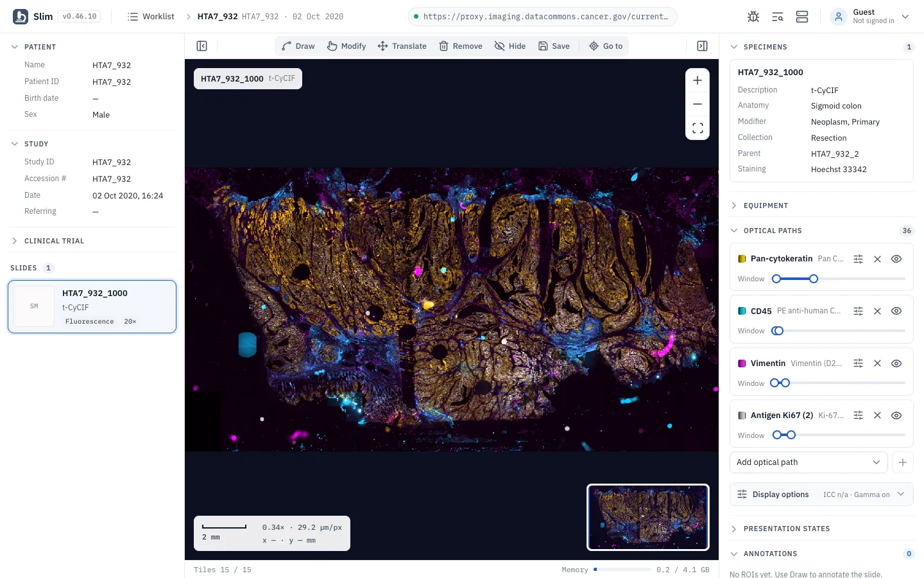Zoom in with the plus button
The image size is (924, 578).
pyautogui.click(x=697, y=80)
